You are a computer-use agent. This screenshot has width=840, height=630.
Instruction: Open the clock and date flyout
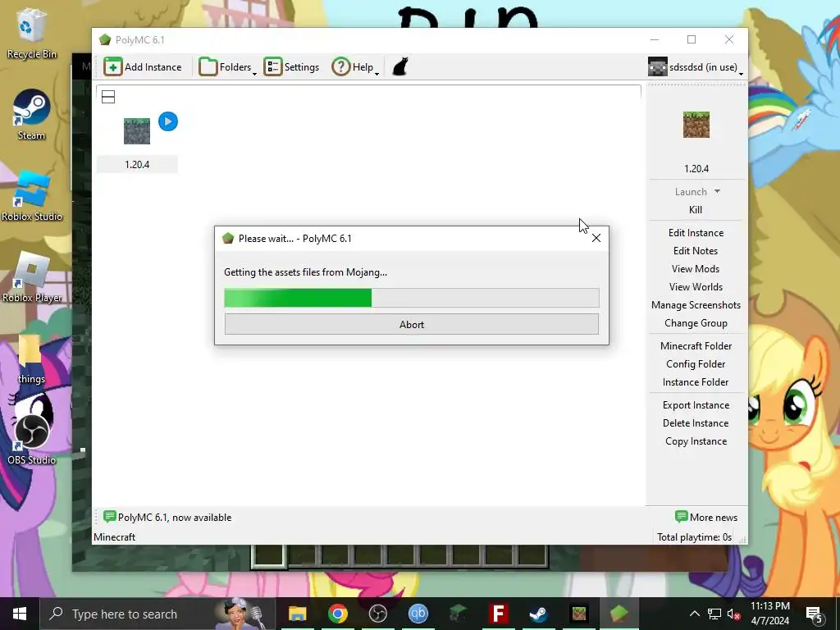[769, 614]
